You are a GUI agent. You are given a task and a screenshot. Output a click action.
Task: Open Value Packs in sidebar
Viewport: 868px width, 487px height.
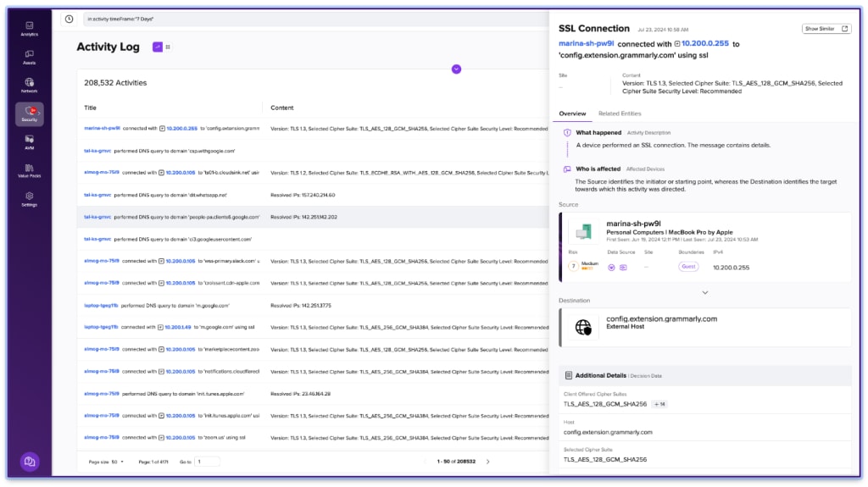click(30, 170)
